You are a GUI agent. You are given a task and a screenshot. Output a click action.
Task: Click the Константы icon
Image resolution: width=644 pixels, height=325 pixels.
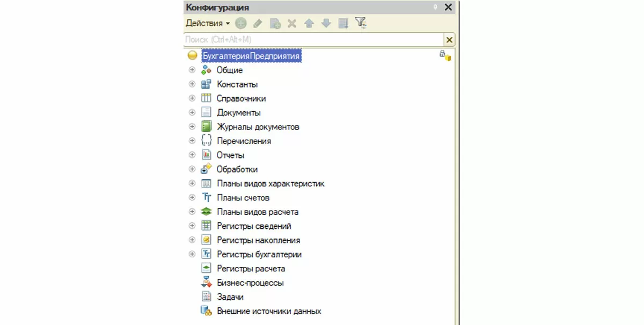(x=206, y=84)
